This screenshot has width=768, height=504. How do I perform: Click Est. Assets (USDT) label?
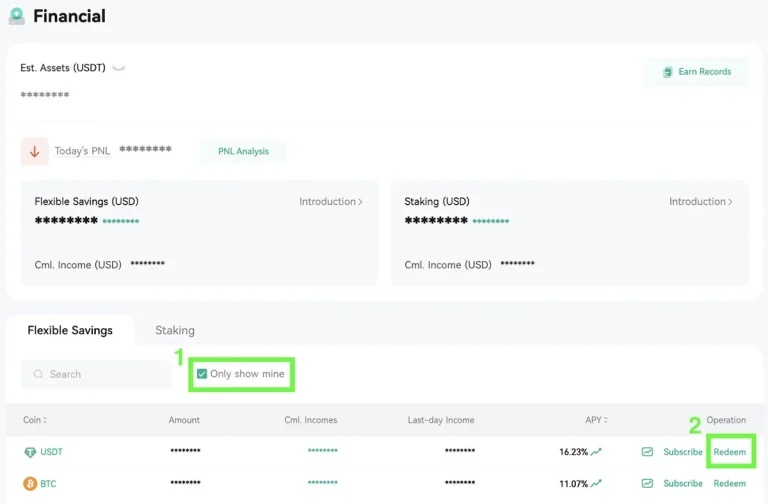pyautogui.click(x=63, y=68)
